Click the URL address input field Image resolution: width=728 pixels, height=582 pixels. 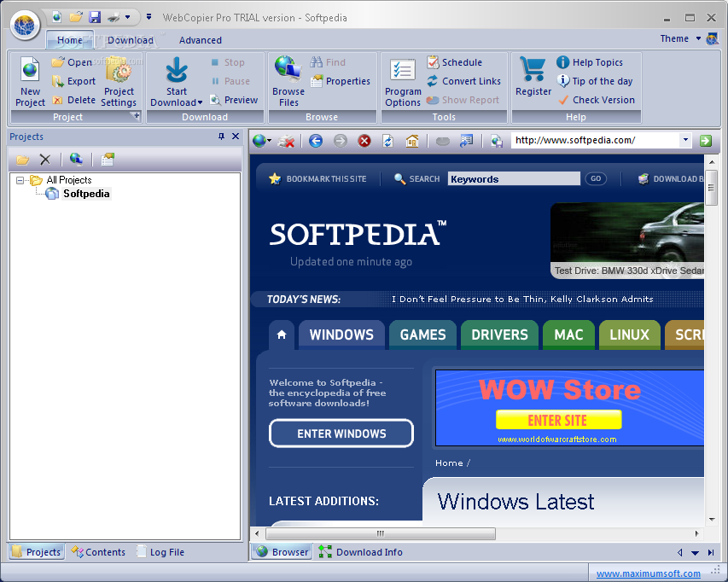click(595, 140)
